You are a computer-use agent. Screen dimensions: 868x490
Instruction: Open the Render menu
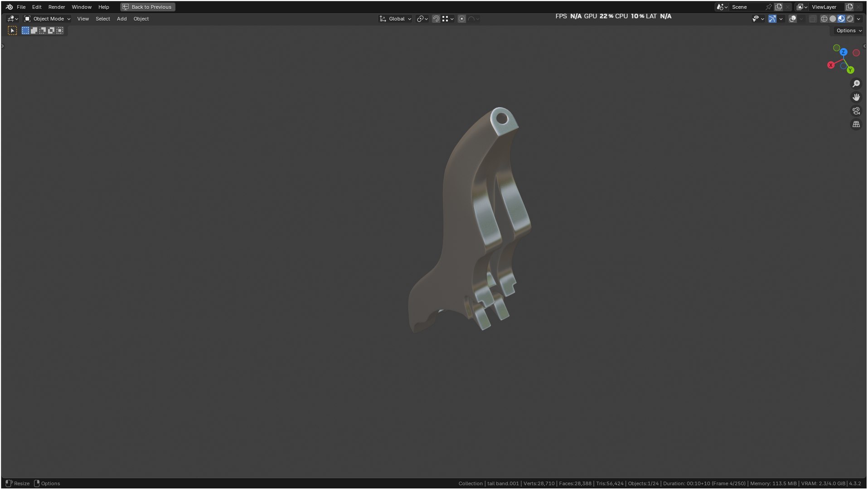57,7
